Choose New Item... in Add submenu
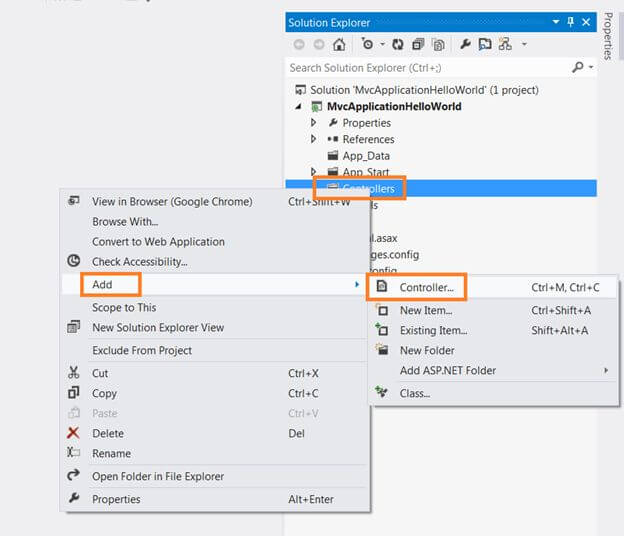624x536 pixels. (493, 310)
